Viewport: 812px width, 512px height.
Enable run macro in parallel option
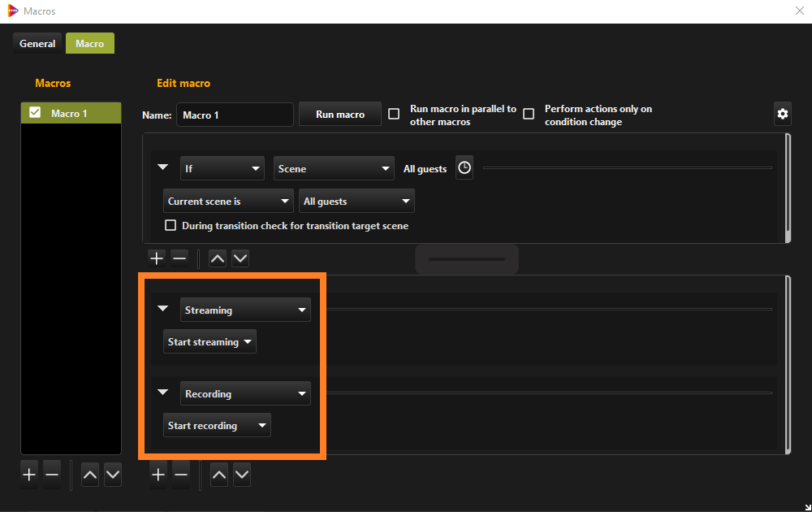(394, 114)
